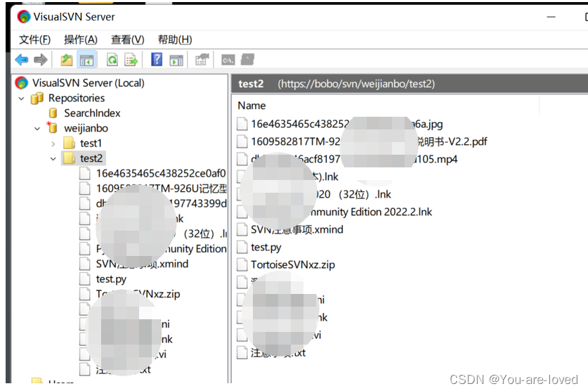Refresh the view with the green refresh icon

click(112, 60)
